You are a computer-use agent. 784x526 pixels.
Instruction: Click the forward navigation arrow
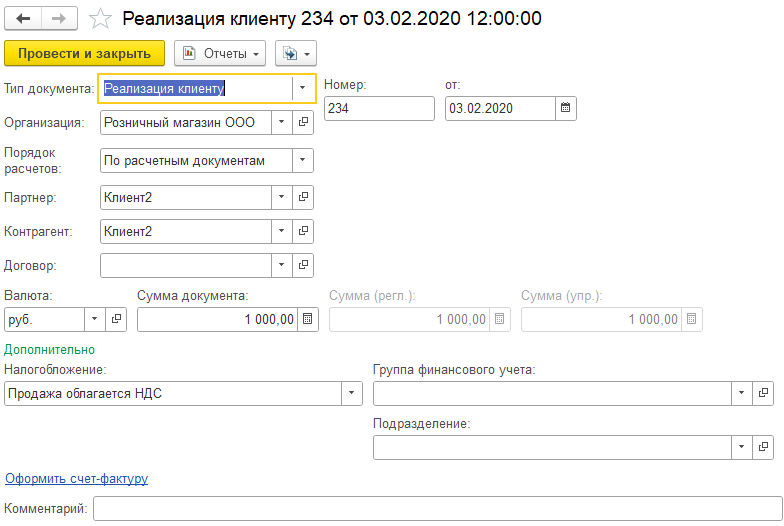click(59, 19)
